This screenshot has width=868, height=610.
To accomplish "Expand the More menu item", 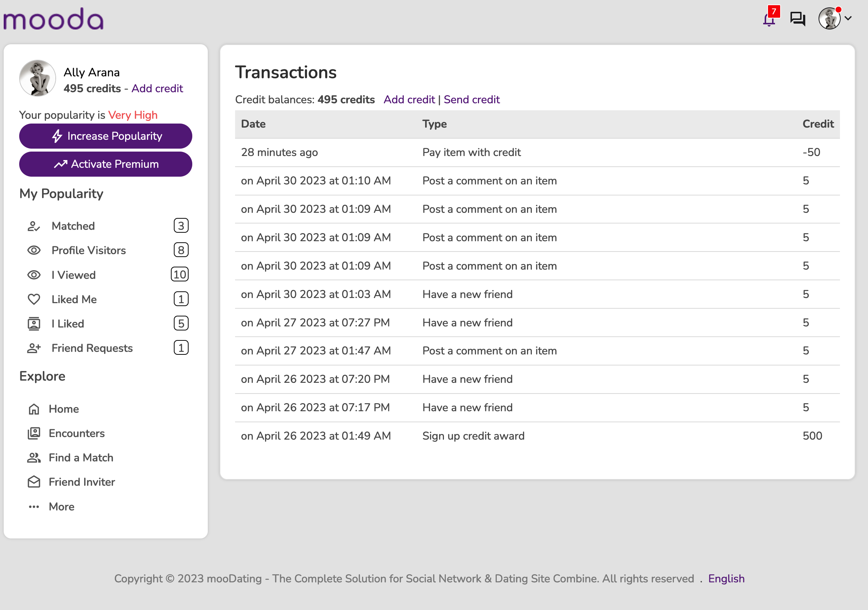I will point(62,506).
